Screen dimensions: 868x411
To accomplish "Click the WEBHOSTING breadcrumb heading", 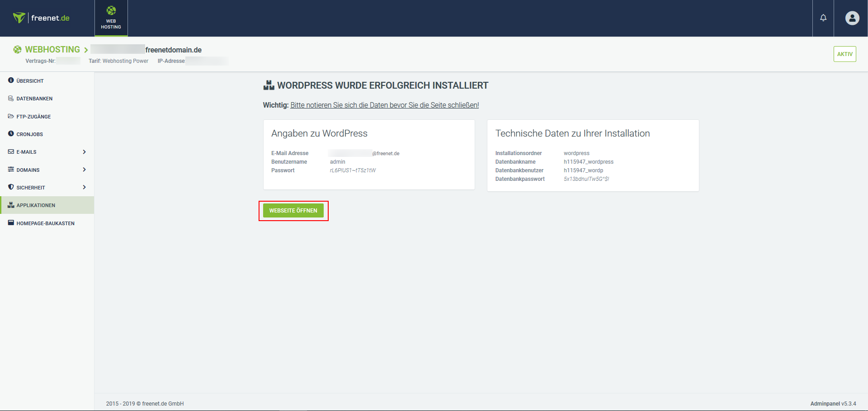I will click(52, 49).
